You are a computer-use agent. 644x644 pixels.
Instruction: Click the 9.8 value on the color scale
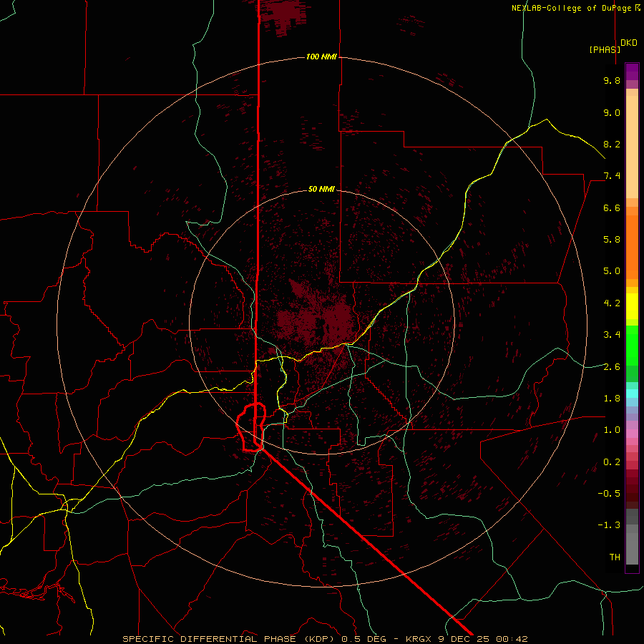click(612, 80)
